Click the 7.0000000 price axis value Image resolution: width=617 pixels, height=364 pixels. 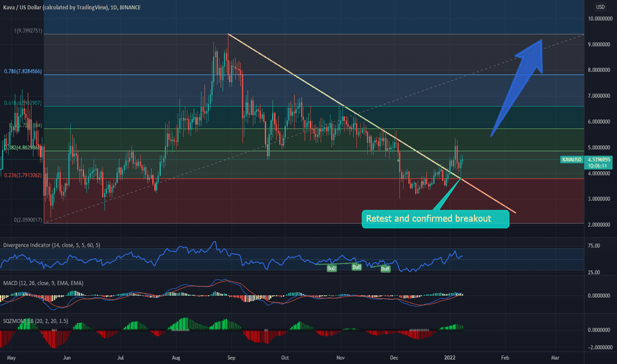click(600, 96)
